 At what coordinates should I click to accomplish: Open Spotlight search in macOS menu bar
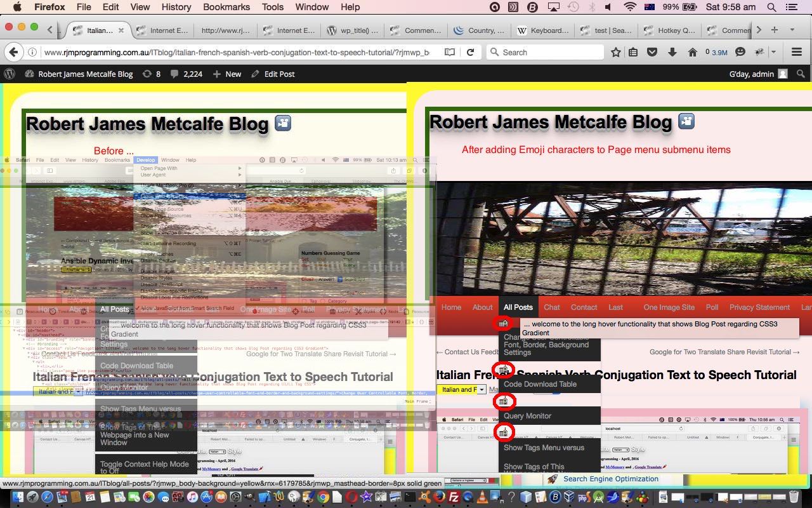pos(771,7)
